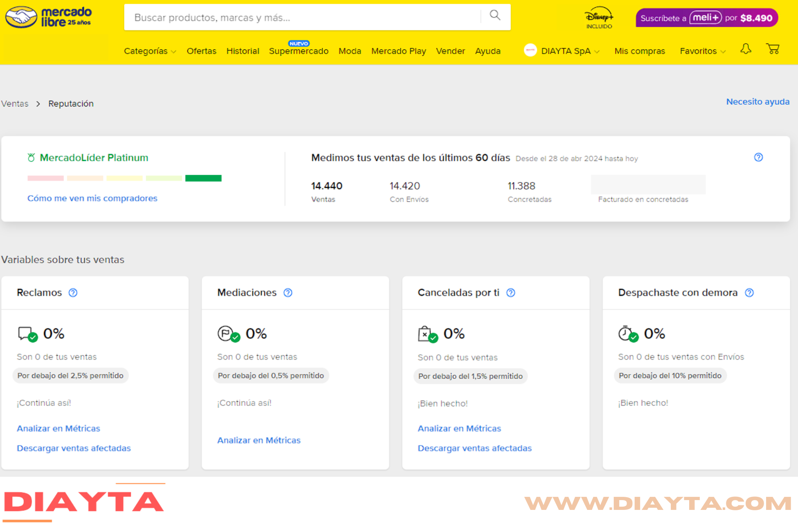Open help icon next to Mediaciones
The image size is (798, 532).
point(288,293)
